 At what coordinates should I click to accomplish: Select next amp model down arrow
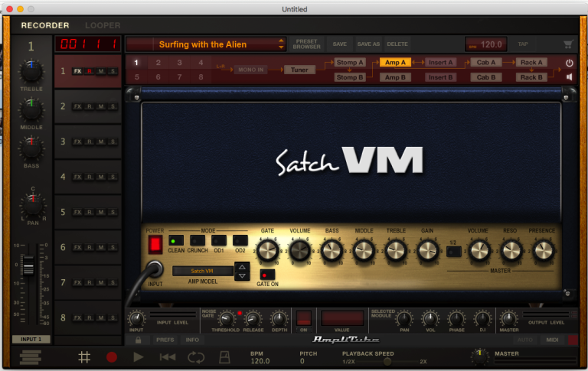(x=242, y=276)
